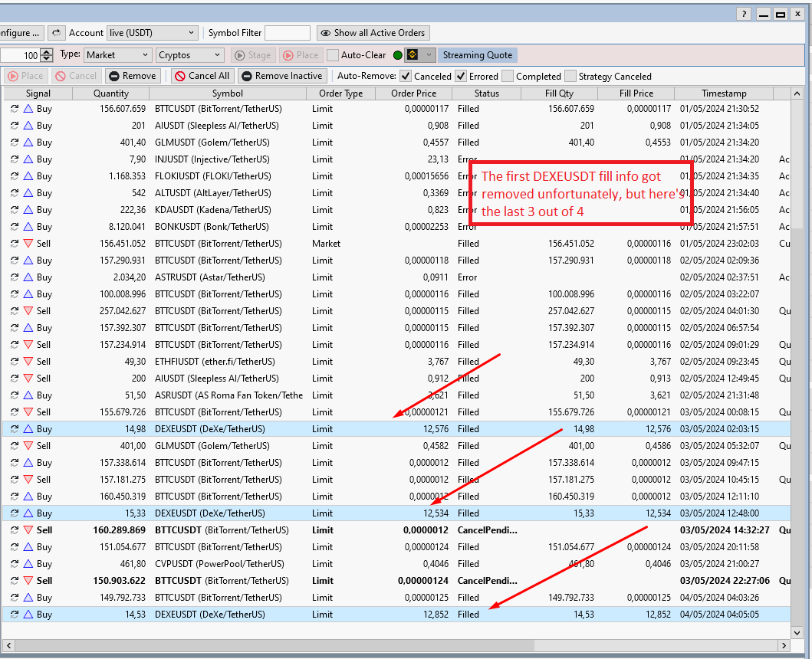
Task: Open the Cryptos market dropdown
Action: point(190,55)
